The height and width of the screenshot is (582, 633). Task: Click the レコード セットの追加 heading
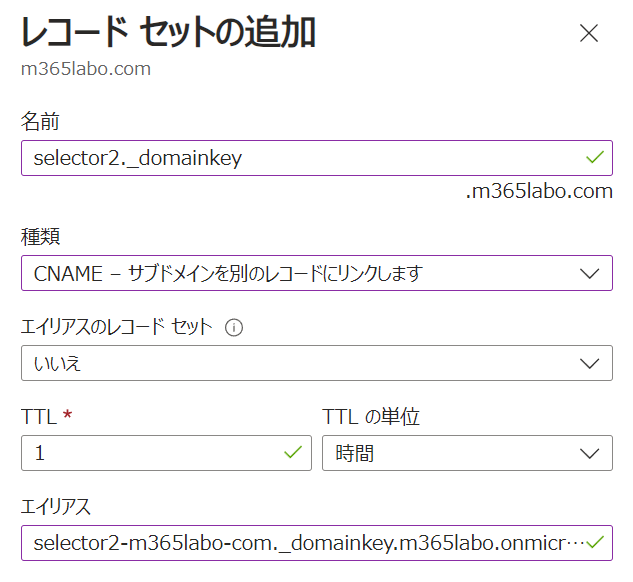(x=168, y=32)
